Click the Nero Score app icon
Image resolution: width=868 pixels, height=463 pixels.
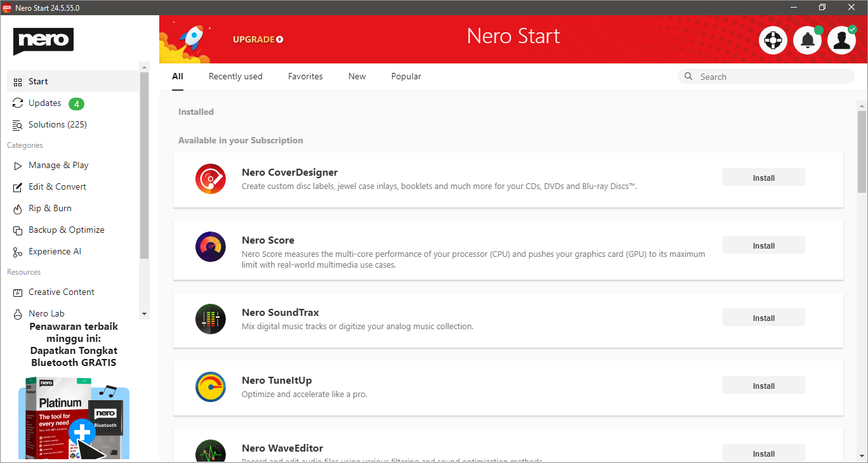(211, 247)
